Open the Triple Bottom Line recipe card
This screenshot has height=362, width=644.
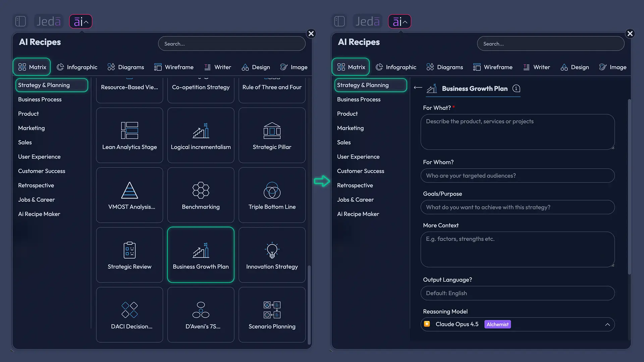pos(272,195)
